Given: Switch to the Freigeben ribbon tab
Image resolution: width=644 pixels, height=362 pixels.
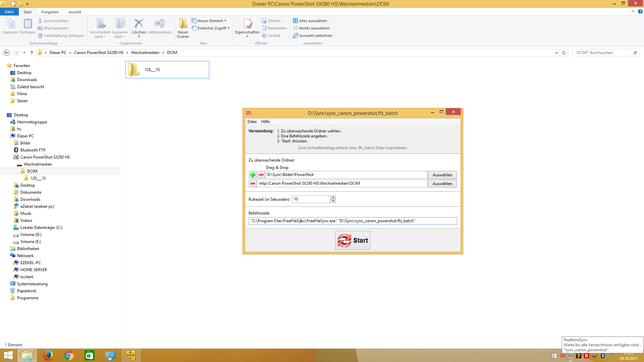Looking at the screenshot, I should coord(50,12).
